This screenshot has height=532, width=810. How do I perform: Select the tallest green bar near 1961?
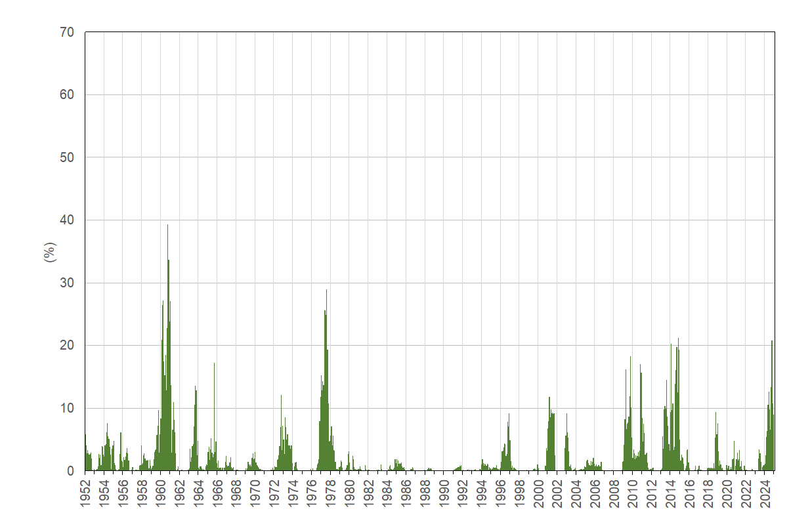pos(167,348)
